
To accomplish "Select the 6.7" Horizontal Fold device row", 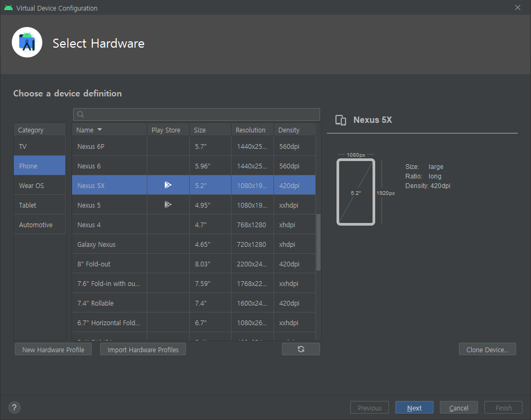I will pyautogui.click(x=194, y=323).
